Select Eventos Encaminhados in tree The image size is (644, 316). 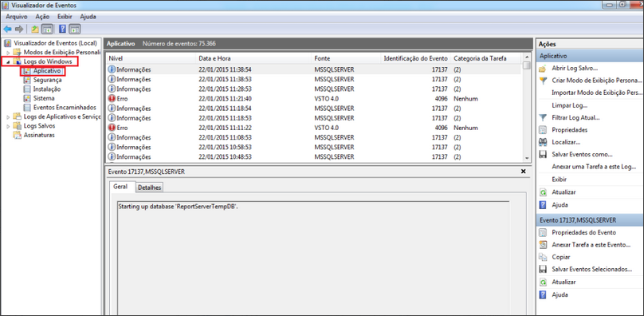65,108
